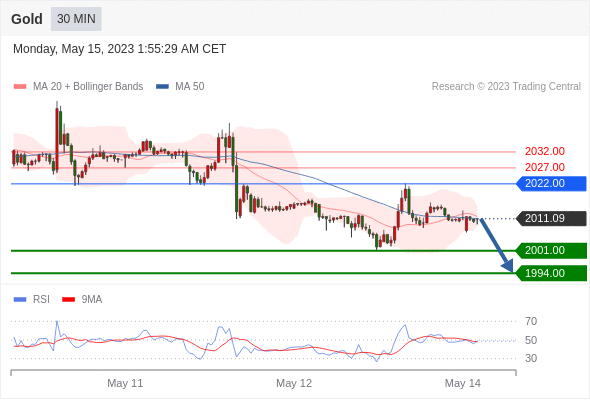Screen dimensions: 590x400
Task: Click the May 11 date axis label
Action: click(x=125, y=383)
